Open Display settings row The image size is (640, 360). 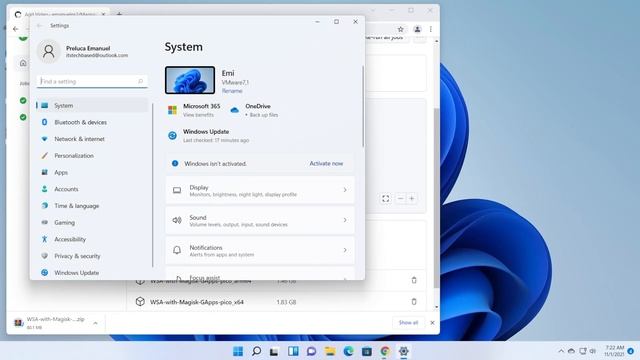(x=260, y=190)
